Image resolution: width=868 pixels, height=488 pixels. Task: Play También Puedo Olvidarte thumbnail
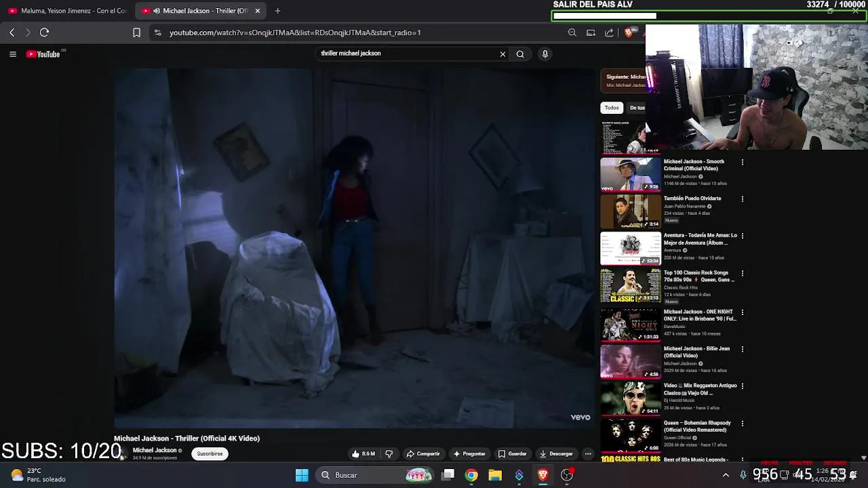tap(631, 211)
